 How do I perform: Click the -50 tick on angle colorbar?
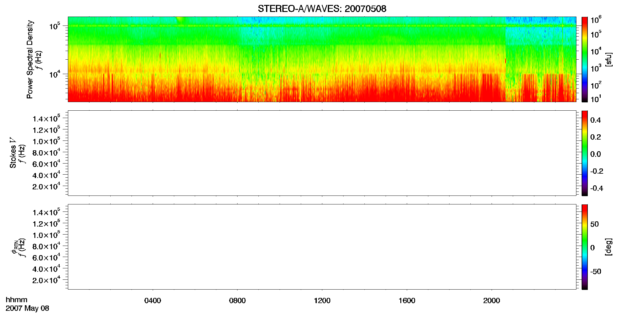596,272
